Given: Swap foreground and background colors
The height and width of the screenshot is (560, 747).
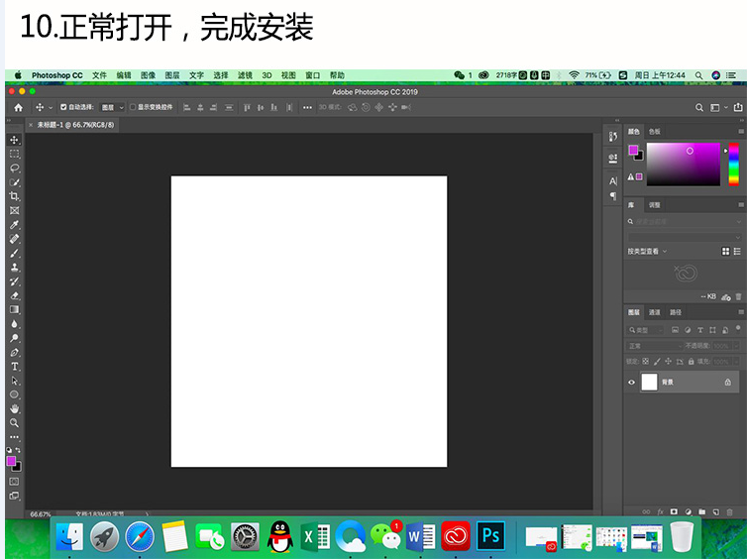Looking at the screenshot, I should (18, 449).
